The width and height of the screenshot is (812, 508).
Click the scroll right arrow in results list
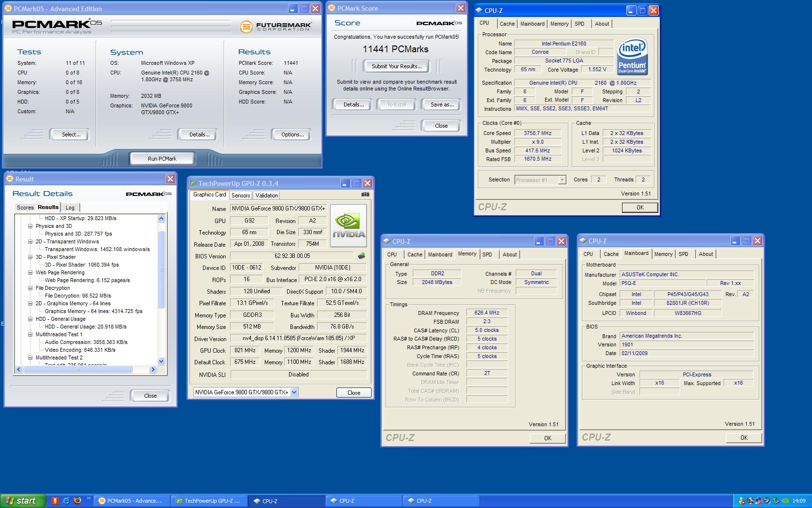pyautogui.click(x=153, y=370)
